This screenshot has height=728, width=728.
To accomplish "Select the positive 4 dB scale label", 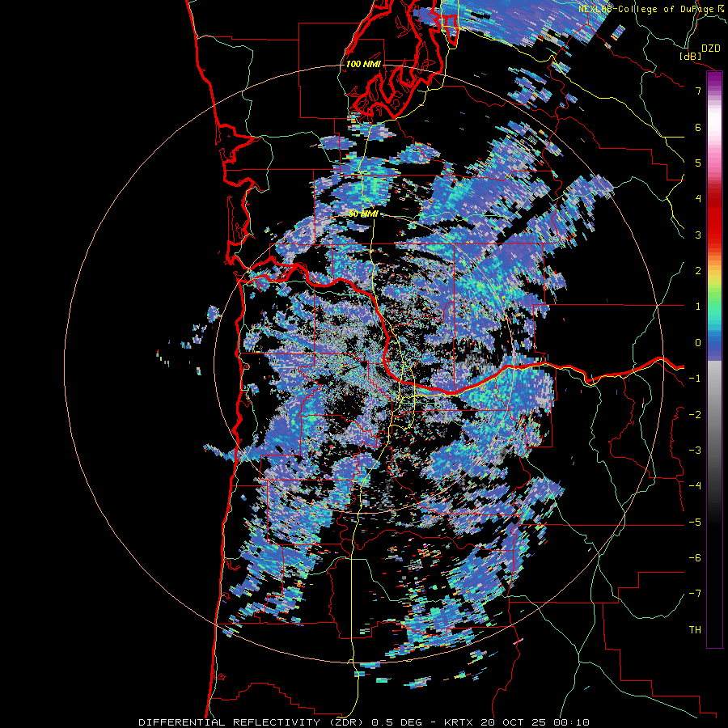I will [698, 199].
